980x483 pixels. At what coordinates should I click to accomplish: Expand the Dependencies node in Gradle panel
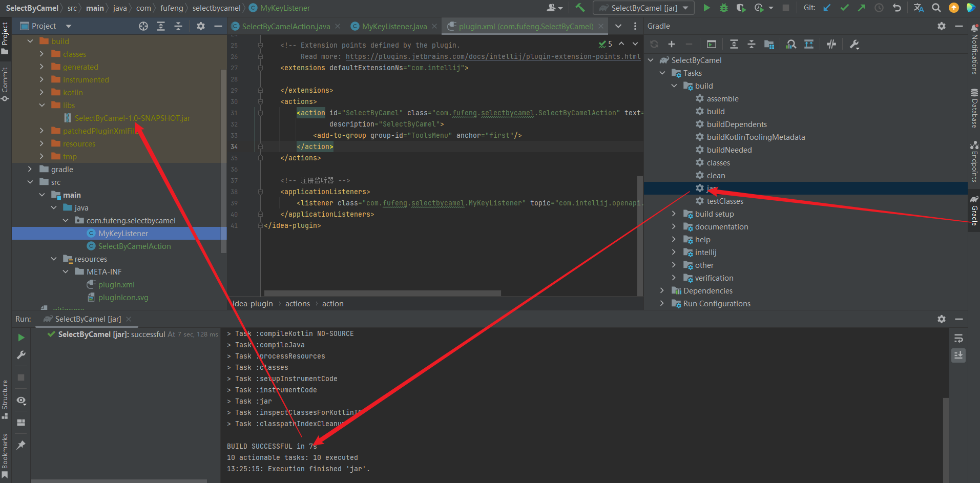pos(662,290)
